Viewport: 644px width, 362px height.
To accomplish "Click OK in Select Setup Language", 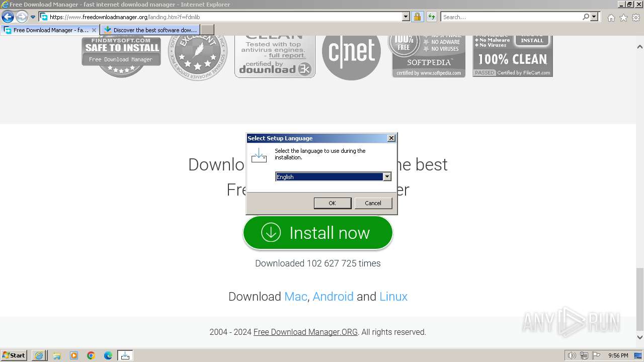I will (332, 203).
